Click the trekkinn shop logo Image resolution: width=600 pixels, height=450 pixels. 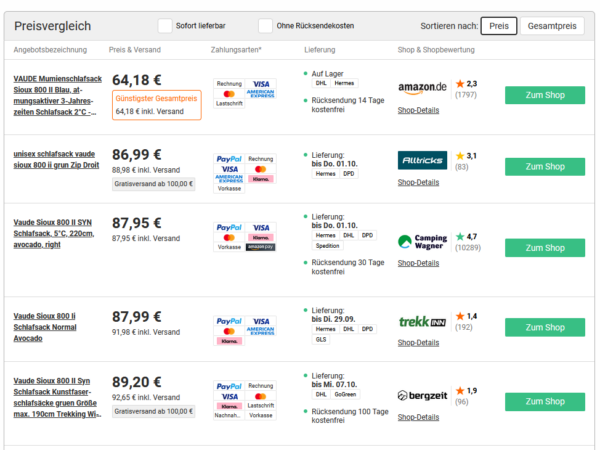point(422,321)
